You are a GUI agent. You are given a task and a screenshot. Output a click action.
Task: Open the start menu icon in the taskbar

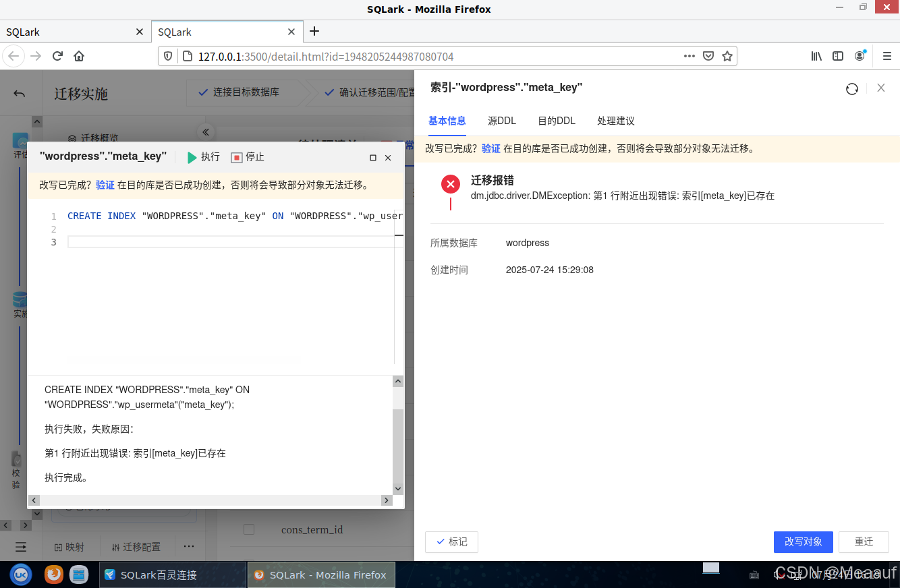click(21, 574)
